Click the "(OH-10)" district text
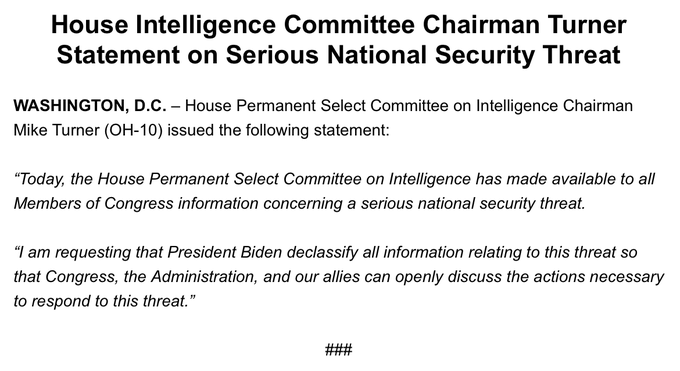 [x=133, y=130]
